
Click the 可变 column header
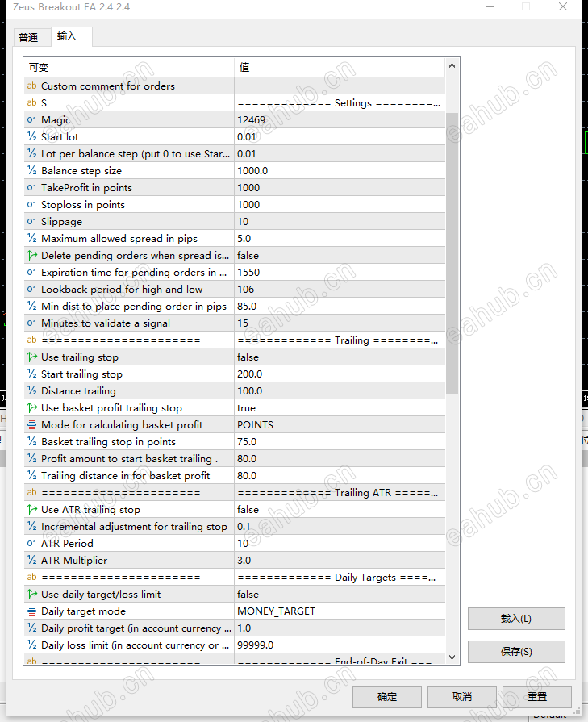tap(129, 68)
